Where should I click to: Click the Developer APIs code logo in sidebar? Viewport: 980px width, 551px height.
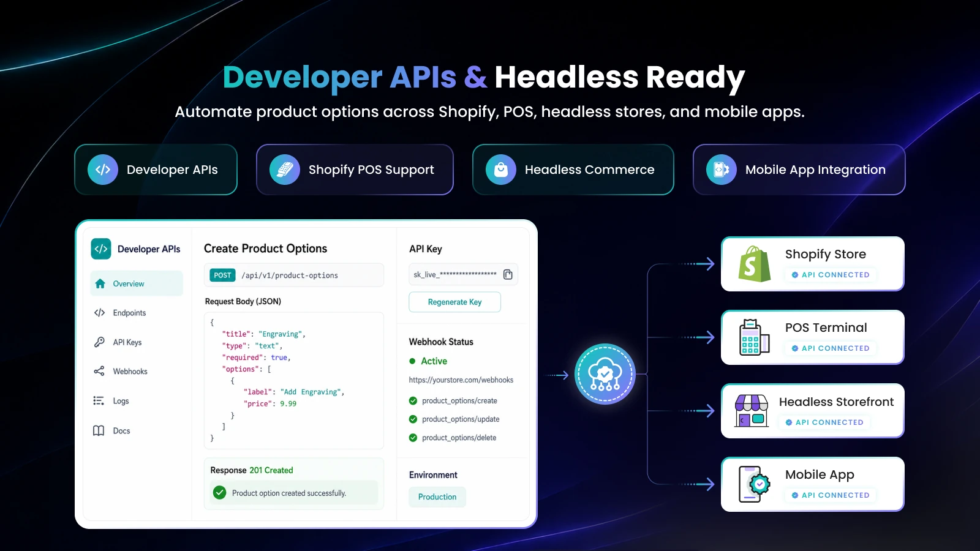point(101,249)
